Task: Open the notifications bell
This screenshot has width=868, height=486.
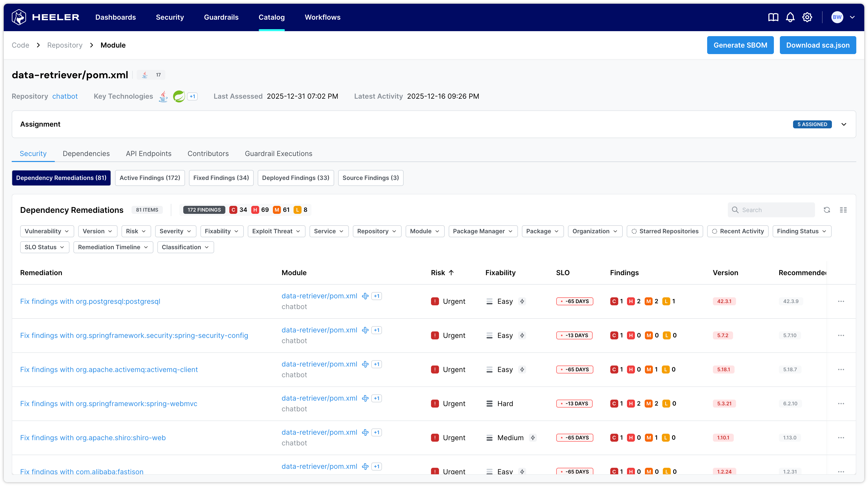Action: (x=790, y=17)
